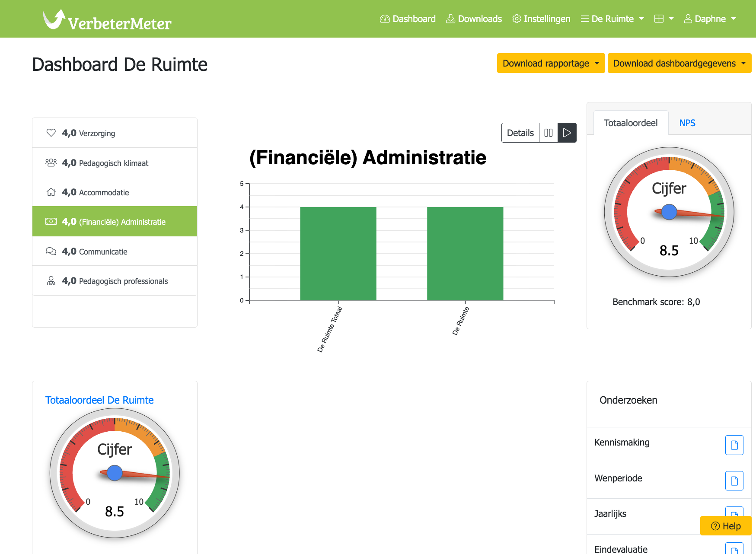Open the grid layout dropdown
Screen dimensions: 756x554
coord(664,19)
